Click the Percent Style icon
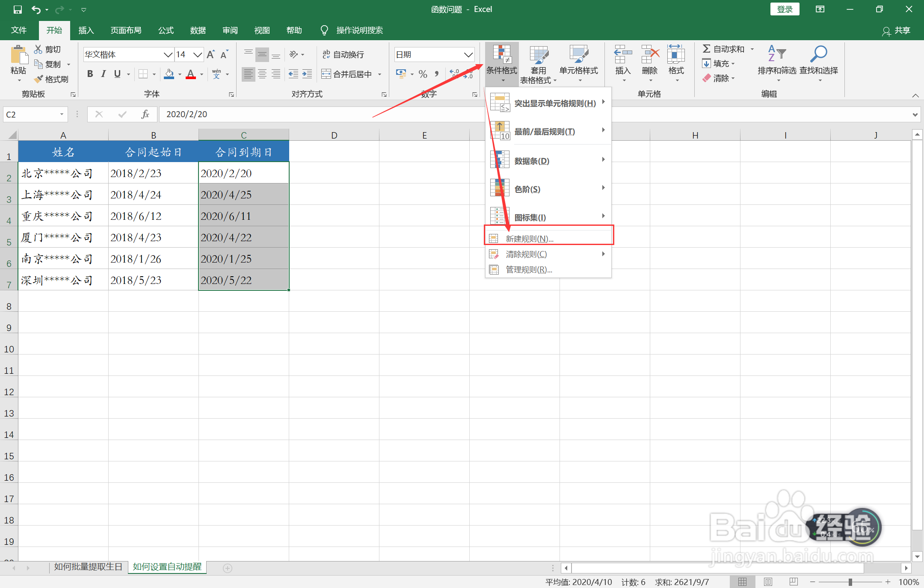 pos(423,74)
